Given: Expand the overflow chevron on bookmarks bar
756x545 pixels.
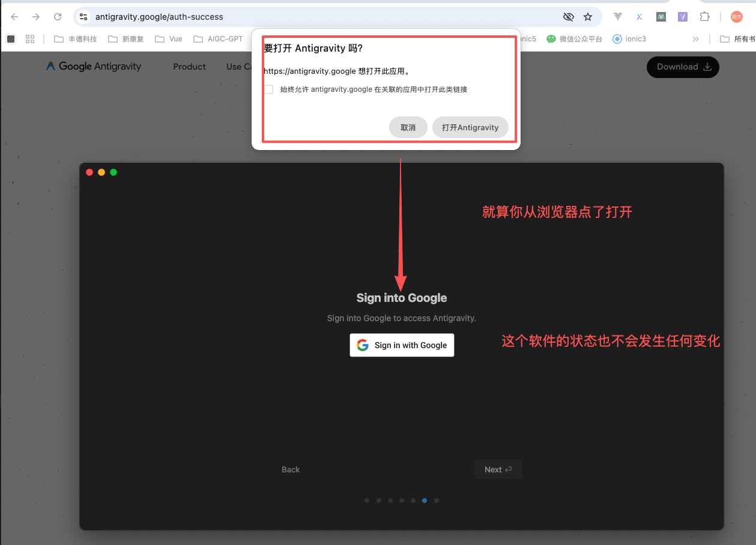Looking at the screenshot, I should [x=695, y=38].
